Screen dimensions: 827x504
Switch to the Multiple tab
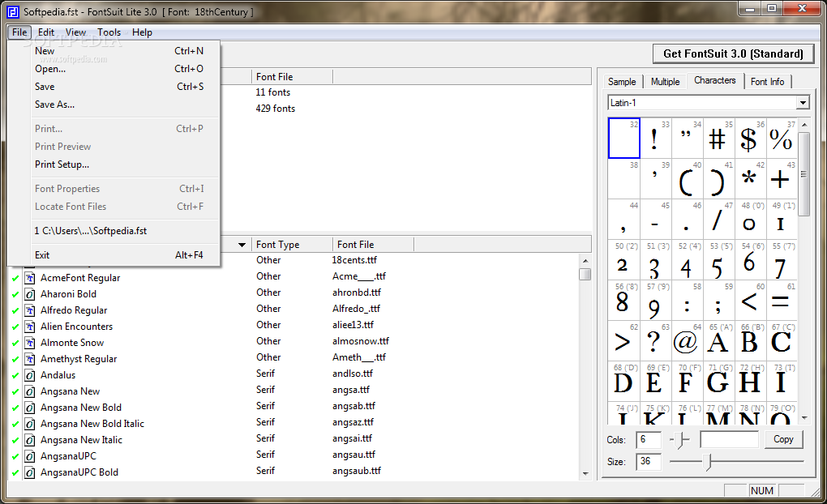click(x=665, y=82)
